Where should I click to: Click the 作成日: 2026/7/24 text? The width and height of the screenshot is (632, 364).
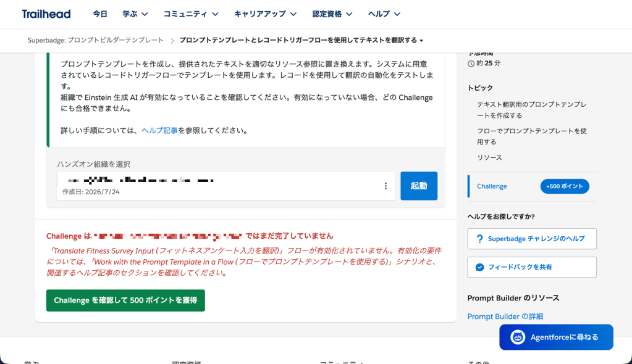coord(91,192)
